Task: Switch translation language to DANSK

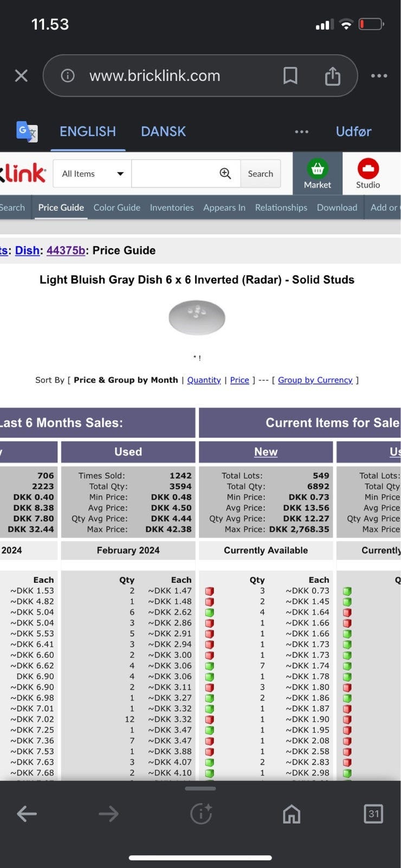Action: pyautogui.click(x=163, y=131)
